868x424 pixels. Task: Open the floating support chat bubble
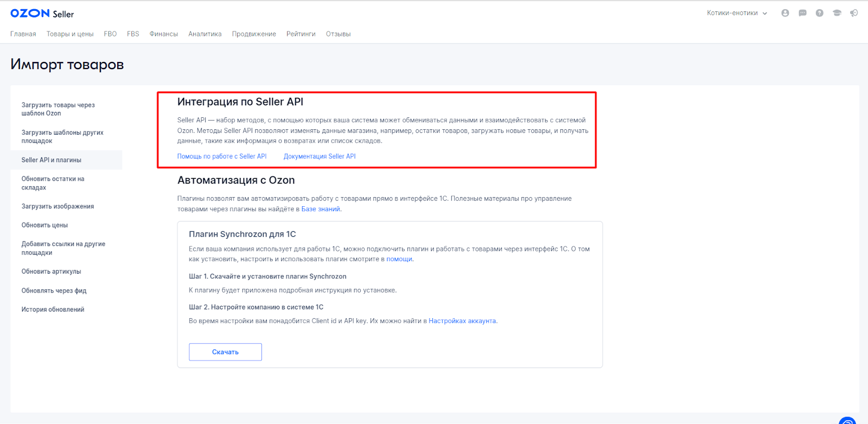tap(847, 421)
